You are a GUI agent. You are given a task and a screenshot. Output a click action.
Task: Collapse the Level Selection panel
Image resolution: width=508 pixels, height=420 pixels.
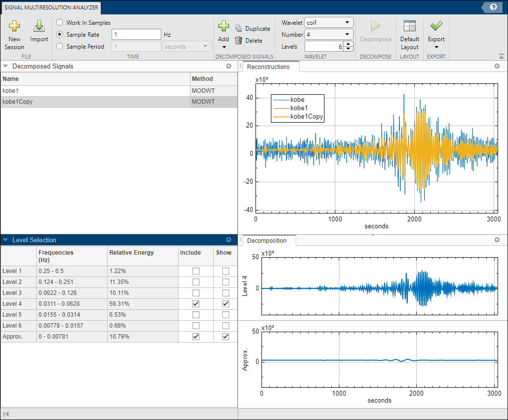click(5, 240)
